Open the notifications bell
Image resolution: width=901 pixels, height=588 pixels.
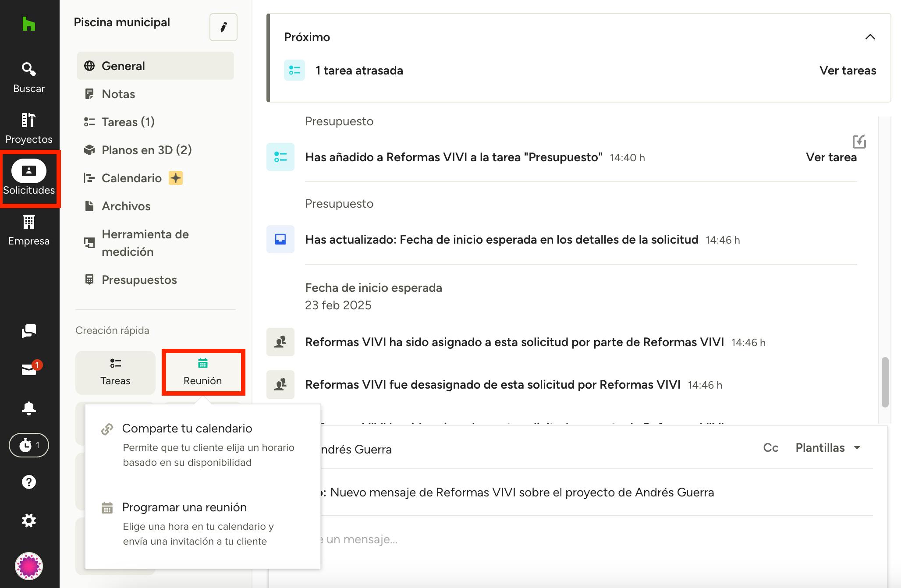point(28,408)
